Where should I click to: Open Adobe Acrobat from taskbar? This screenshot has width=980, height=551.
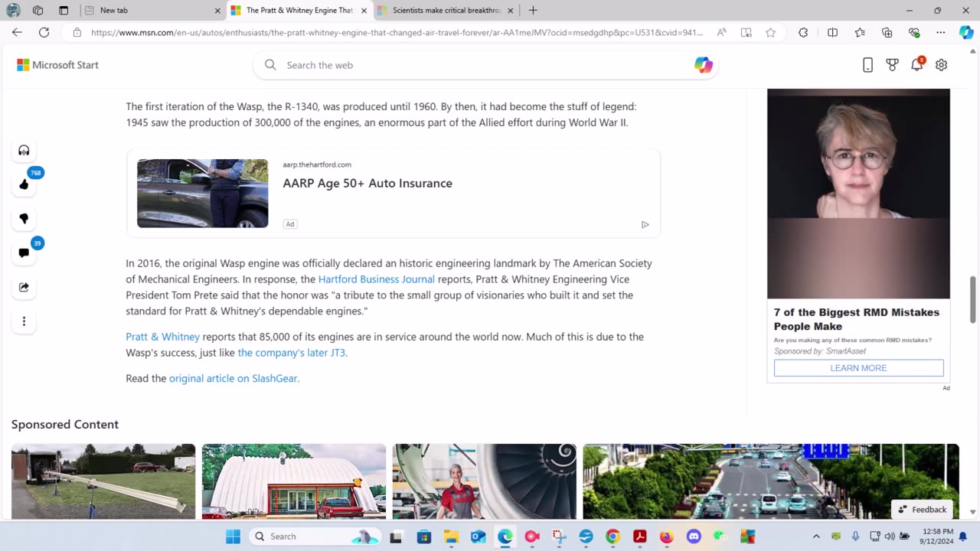point(639,536)
